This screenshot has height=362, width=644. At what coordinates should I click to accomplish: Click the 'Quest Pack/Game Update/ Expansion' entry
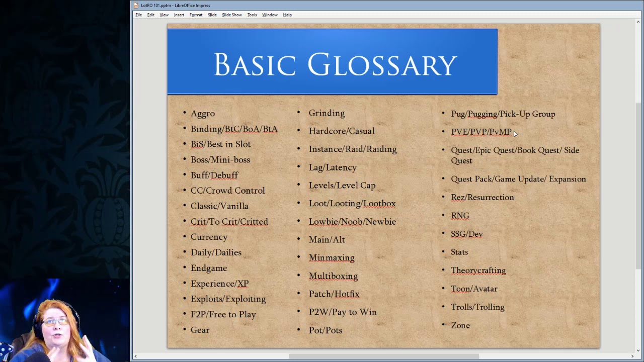tap(518, 179)
